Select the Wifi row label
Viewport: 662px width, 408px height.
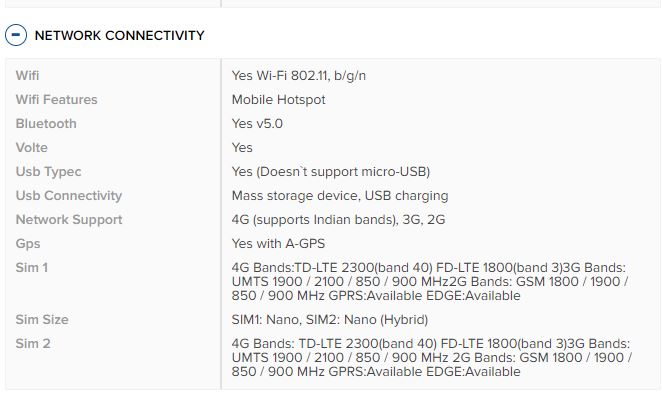click(27, 76)
